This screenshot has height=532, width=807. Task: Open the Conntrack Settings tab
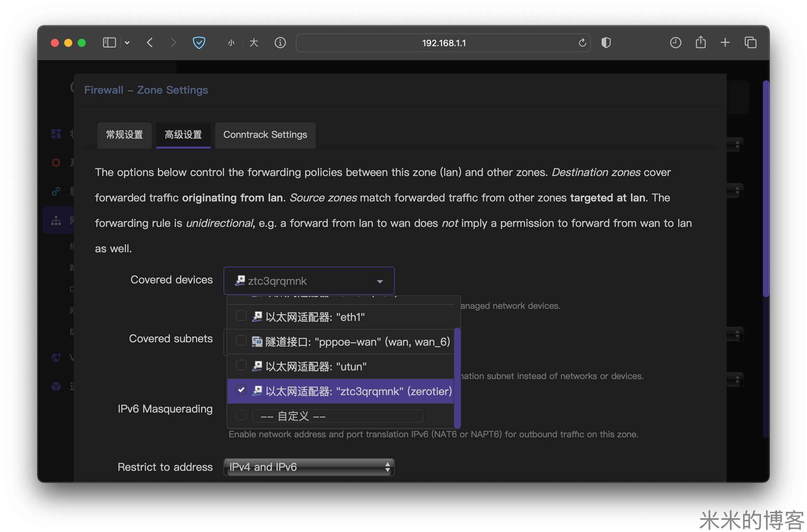265,135
